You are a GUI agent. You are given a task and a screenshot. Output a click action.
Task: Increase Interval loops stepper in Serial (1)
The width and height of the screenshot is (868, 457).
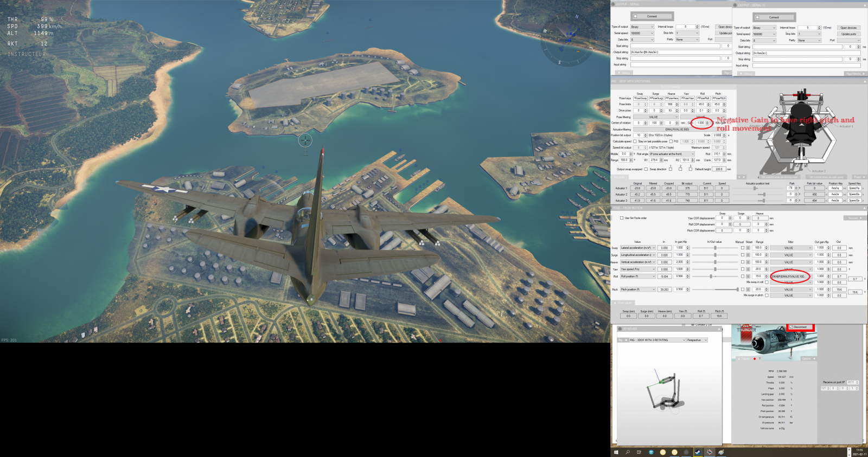click(x=819, y=27)
